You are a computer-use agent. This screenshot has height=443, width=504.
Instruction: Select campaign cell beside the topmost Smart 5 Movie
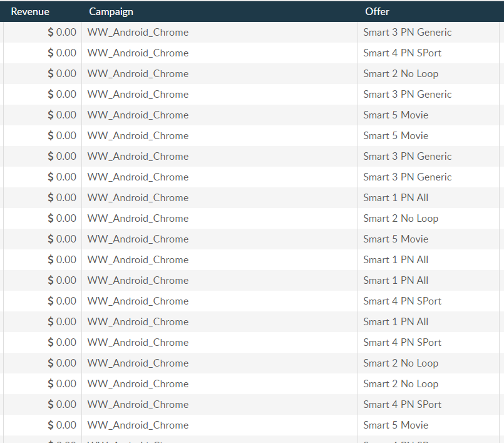coord(138,115)
